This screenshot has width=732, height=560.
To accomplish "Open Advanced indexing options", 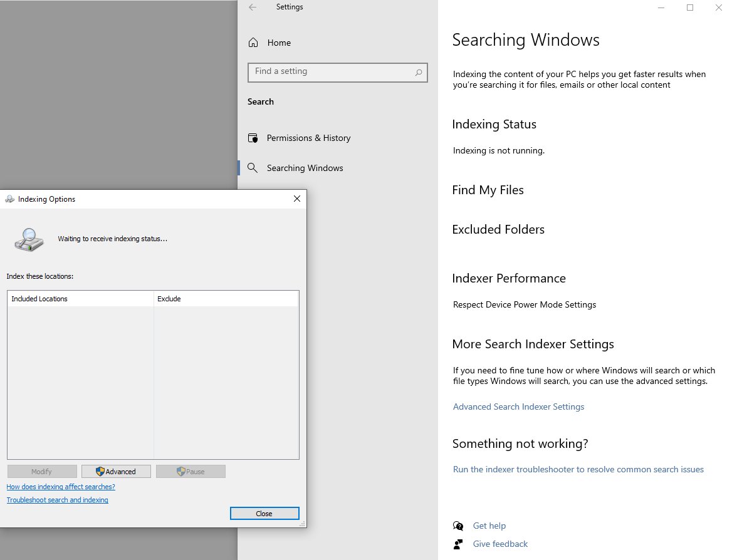I will pyautogui.click(x=116, y=471).
